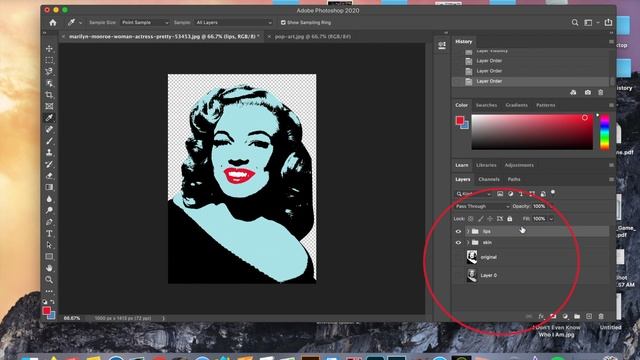Open the Edit Toolbar three-dots button
Screen dimensions: 640x360
[x=49, y=291]
